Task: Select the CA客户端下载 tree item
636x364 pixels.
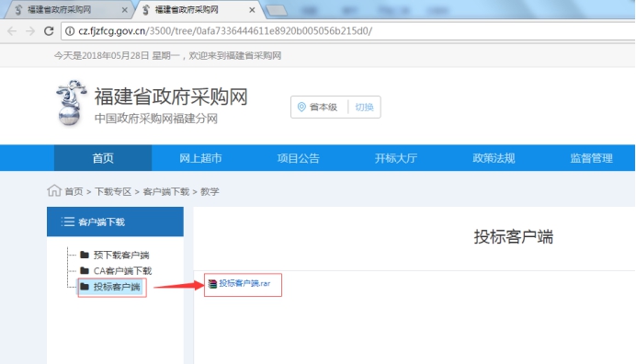Action: tap(122, 270)
